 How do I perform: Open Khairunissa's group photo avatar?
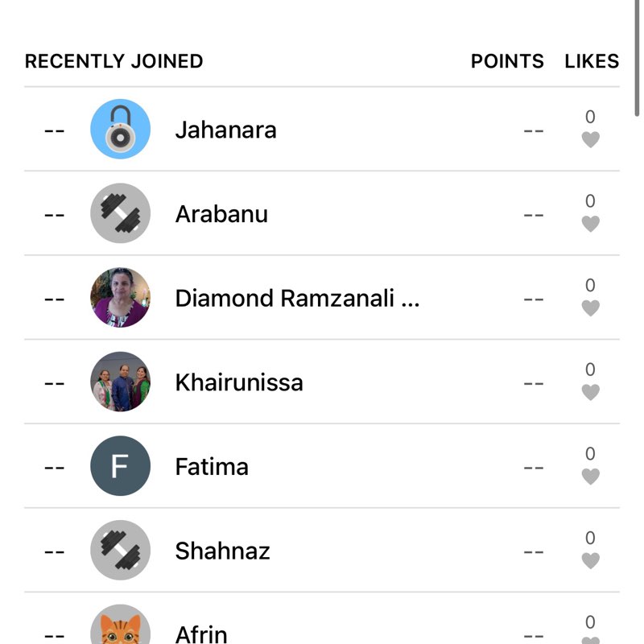(120, 382)
